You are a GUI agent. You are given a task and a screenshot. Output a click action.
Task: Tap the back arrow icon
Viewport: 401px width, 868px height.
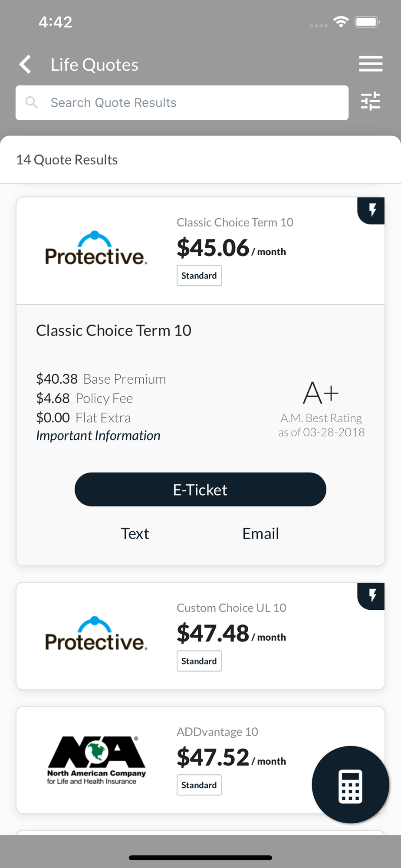tap(26, 65)
